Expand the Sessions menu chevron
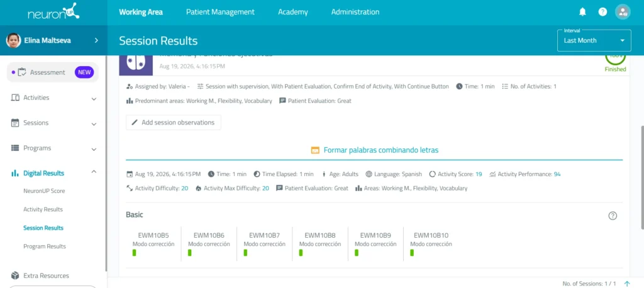 (94, 124)
